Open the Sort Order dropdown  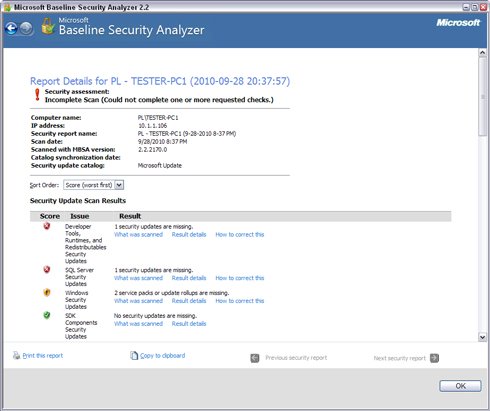94,185
